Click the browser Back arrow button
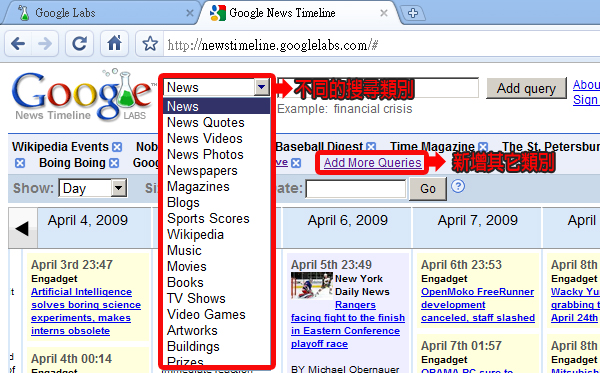The height and width of the screenshot is (373, 600). pyautogui.click(x=18, y=44)
